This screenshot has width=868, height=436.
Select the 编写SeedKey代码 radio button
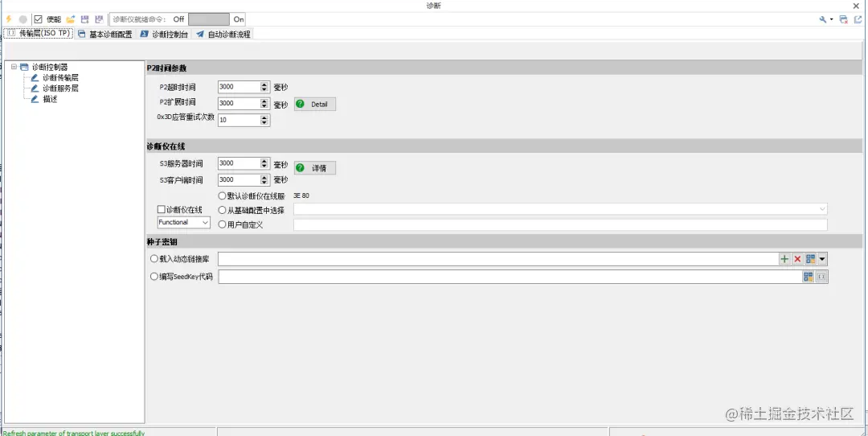pos(154,277)
